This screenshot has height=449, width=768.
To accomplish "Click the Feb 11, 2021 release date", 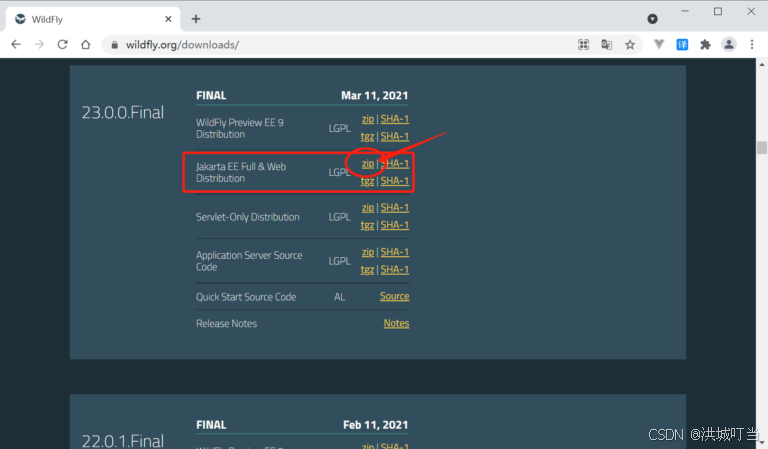I will pos(376,425).
